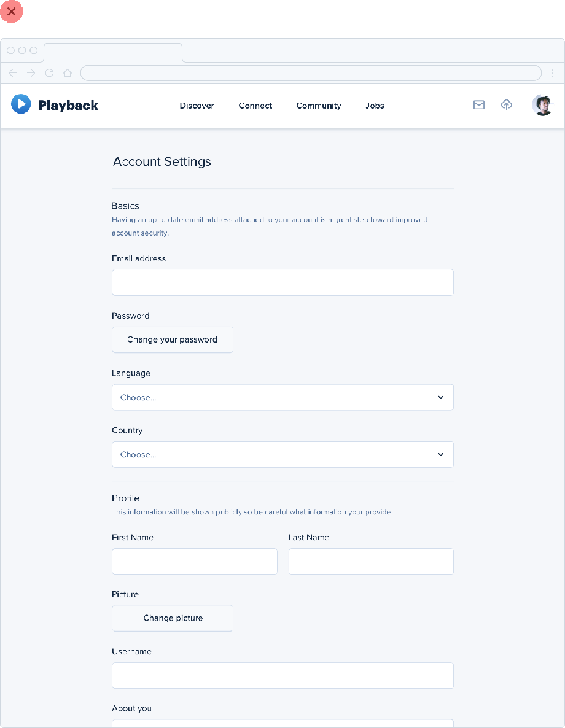Viewport: 565px width, 728px height.
Task: Expand the Language dropdown
Action: pos(282,397)
